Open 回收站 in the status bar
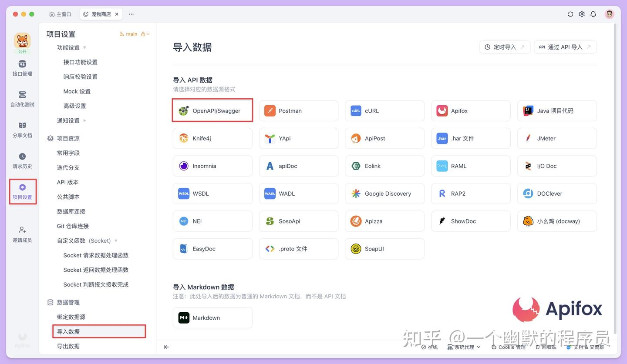 coord(546,347)
